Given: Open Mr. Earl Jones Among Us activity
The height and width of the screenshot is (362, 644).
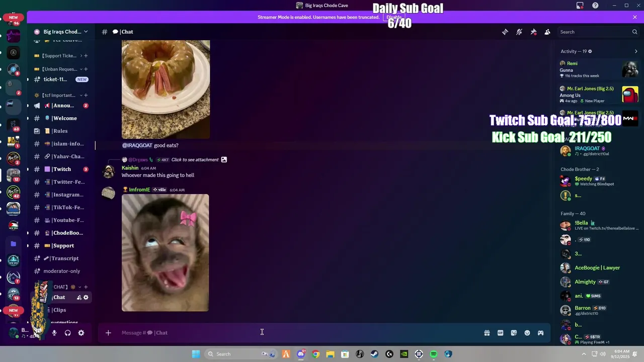Looking at the screenshot, I should click(599, 95).
